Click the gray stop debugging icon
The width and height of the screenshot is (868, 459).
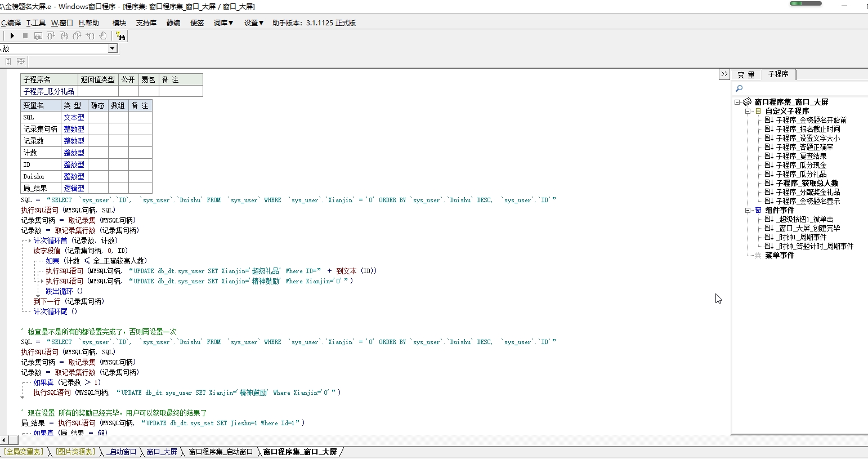[x=25, y=35]
